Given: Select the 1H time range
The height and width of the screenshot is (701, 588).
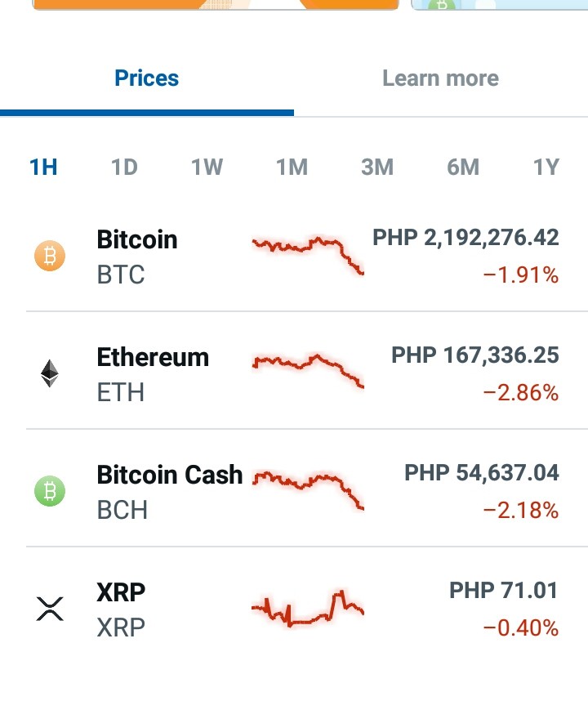Looking at the screenshot, I should coord(43,167).
